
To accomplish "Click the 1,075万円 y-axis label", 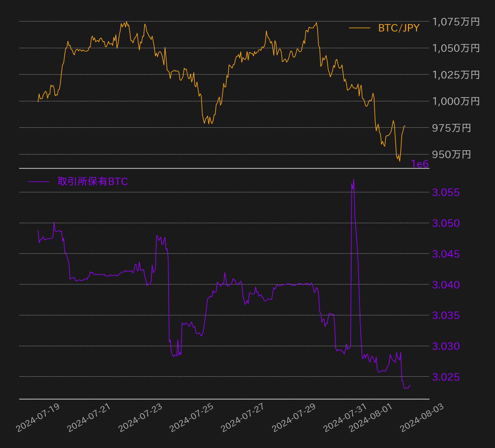I will 456,21.
